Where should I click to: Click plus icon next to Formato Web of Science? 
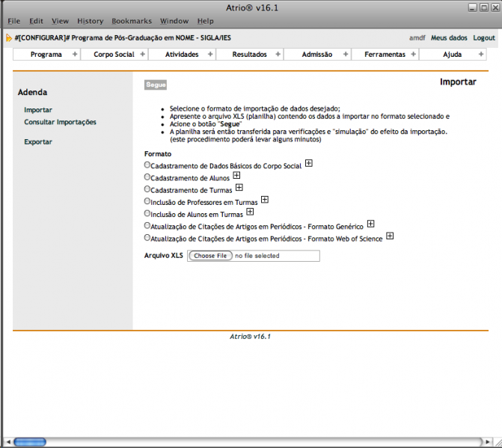tap(390, 236)
